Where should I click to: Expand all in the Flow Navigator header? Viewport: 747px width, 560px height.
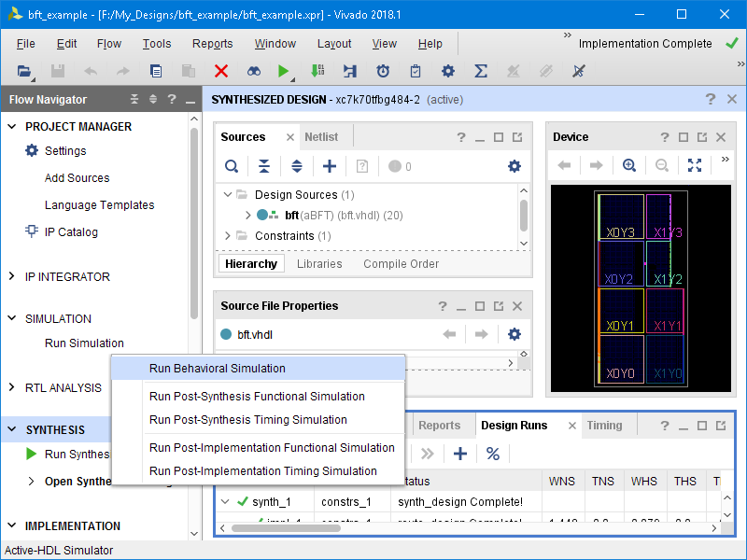pos(153,99)
